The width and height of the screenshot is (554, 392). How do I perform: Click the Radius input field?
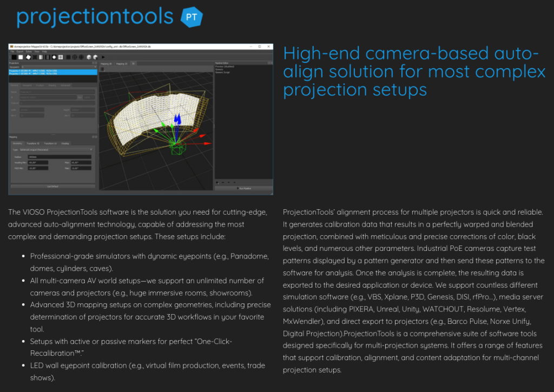pos(60,157)
